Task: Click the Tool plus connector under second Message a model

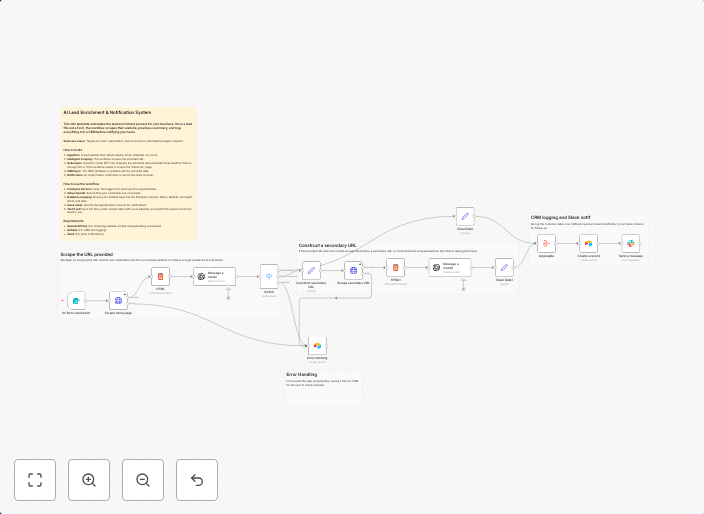Action: pos(463,289)
